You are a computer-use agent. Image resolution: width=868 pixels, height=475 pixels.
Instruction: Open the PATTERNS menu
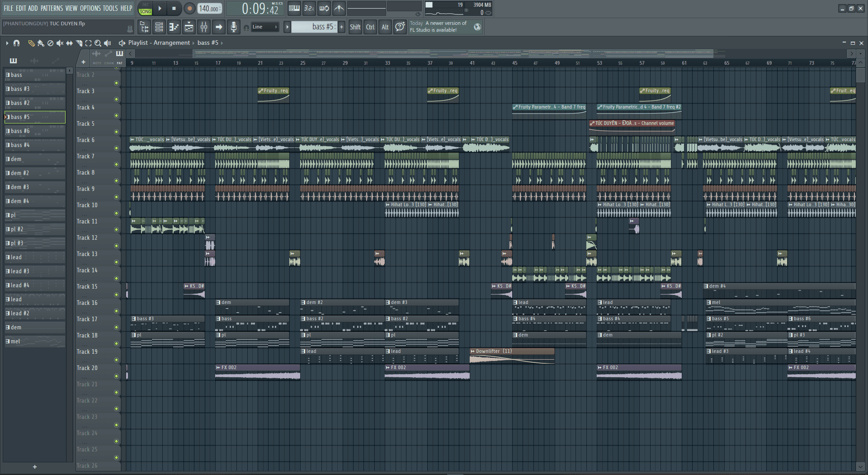[52, 8]
